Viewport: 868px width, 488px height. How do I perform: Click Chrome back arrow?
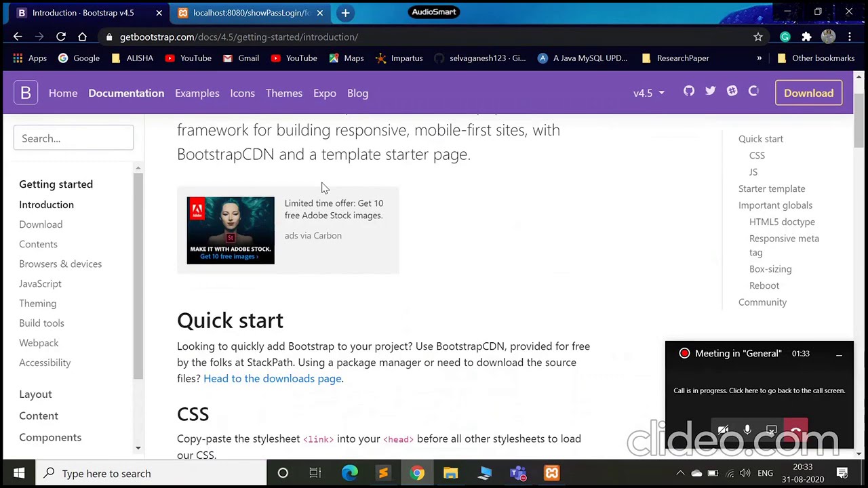[18, 37]
